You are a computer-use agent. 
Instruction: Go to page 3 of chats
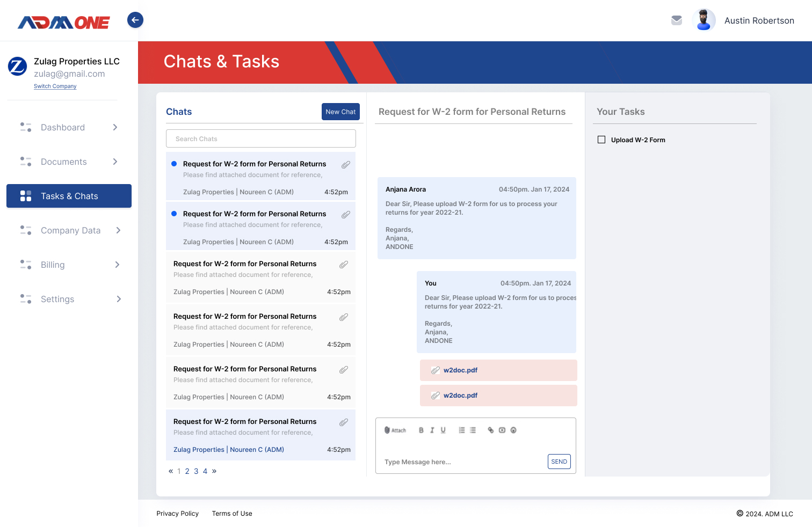(196, 472)
